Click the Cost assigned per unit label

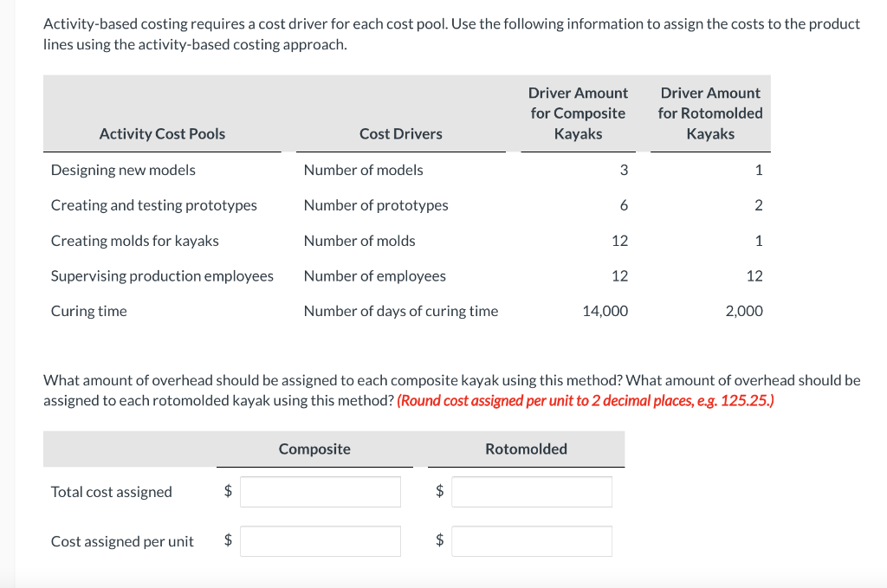121,540
